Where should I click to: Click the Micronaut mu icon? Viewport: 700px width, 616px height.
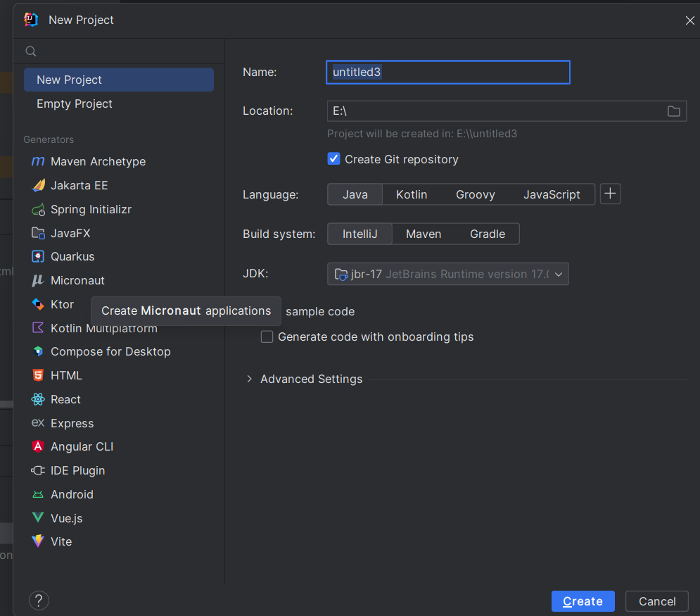[x=38, y=280]
